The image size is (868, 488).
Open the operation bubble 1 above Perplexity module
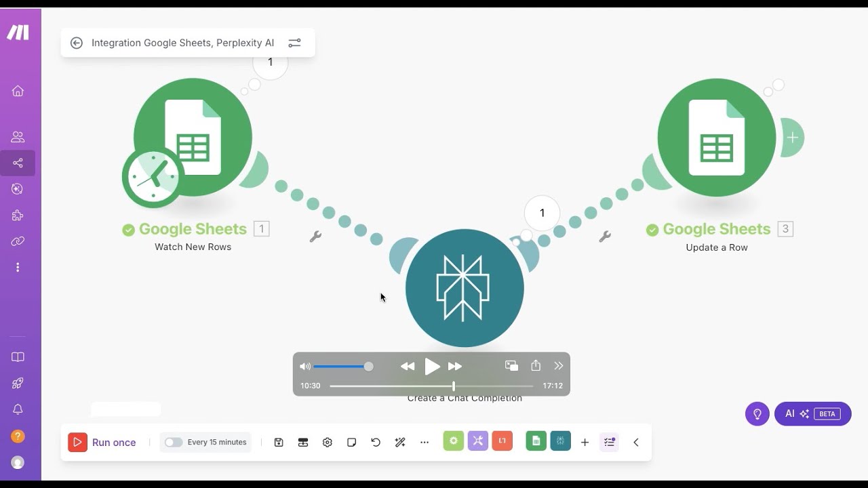[542, 213]
